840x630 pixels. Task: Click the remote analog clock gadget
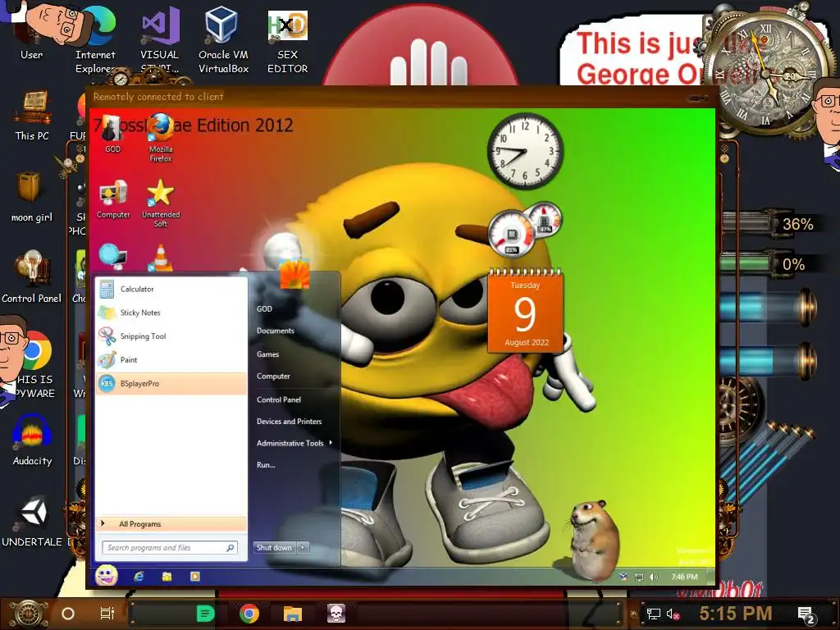click(x=526, y=151)
